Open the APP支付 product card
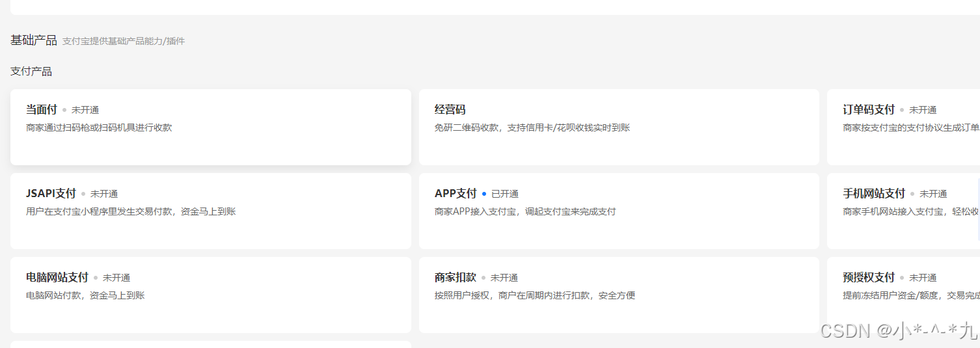Viewport: 980px width, 348px height. pos(619,211)
